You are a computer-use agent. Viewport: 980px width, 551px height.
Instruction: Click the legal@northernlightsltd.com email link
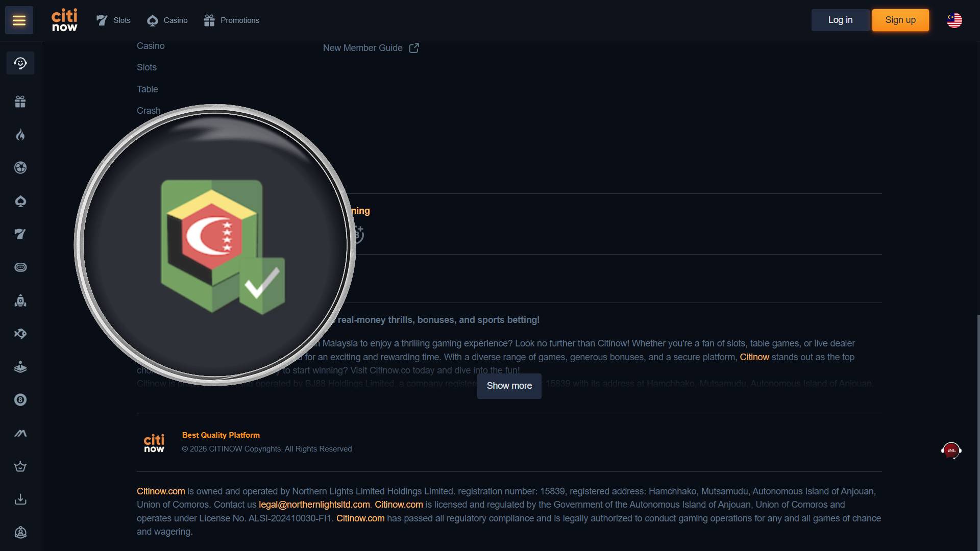click(314, 505)
